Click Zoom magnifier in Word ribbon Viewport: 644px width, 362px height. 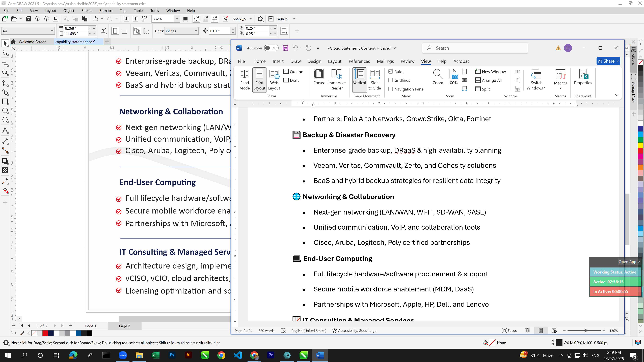coord(438,77)
